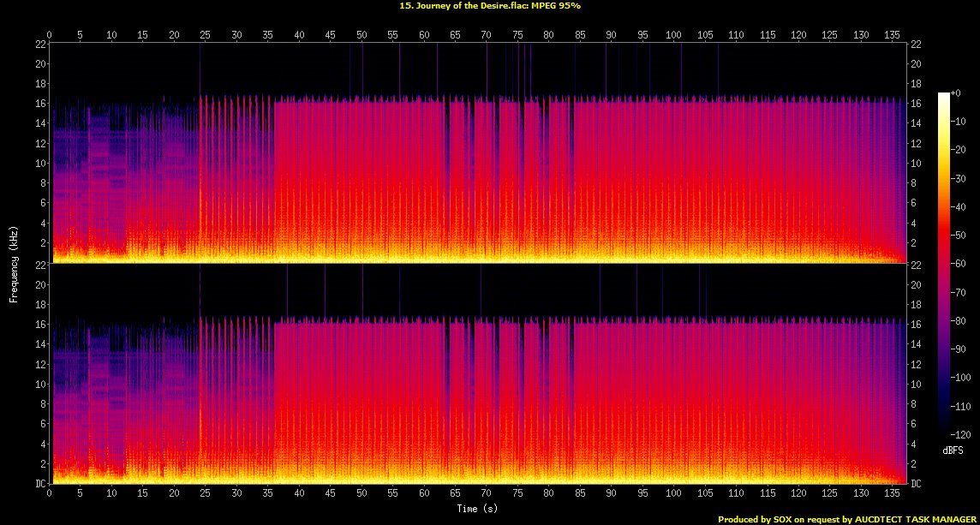Screen dimensions: 980x525
Task: Click the 135 second tick on the bottom time axis
Action: coord(893,494)
